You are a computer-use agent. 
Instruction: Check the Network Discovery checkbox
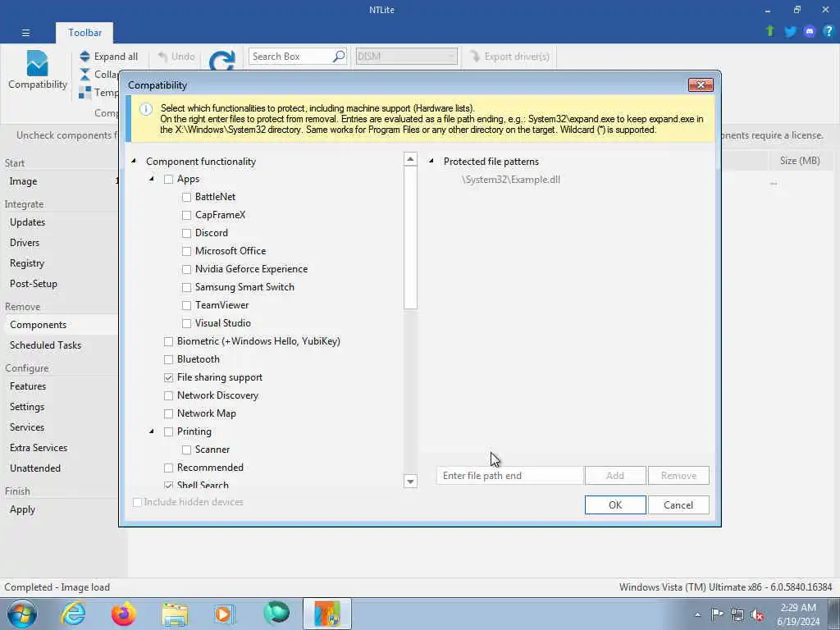coord(168,396)
